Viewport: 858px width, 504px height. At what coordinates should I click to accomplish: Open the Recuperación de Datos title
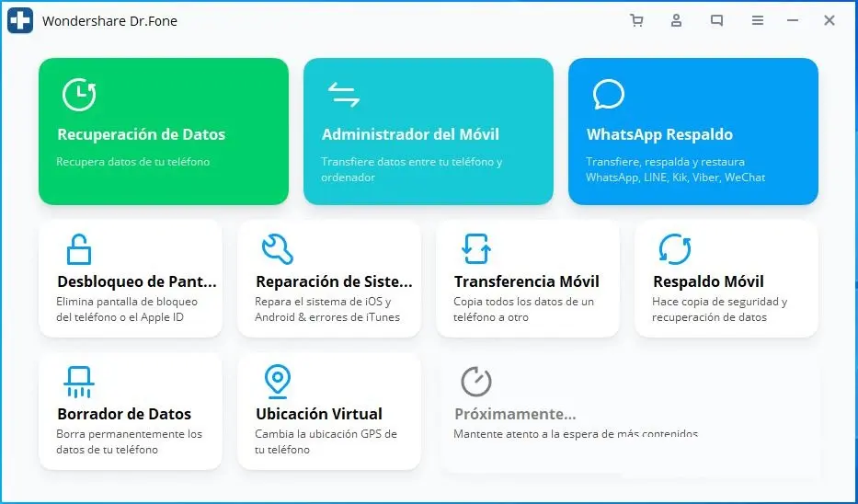click(x=141, y=134)
